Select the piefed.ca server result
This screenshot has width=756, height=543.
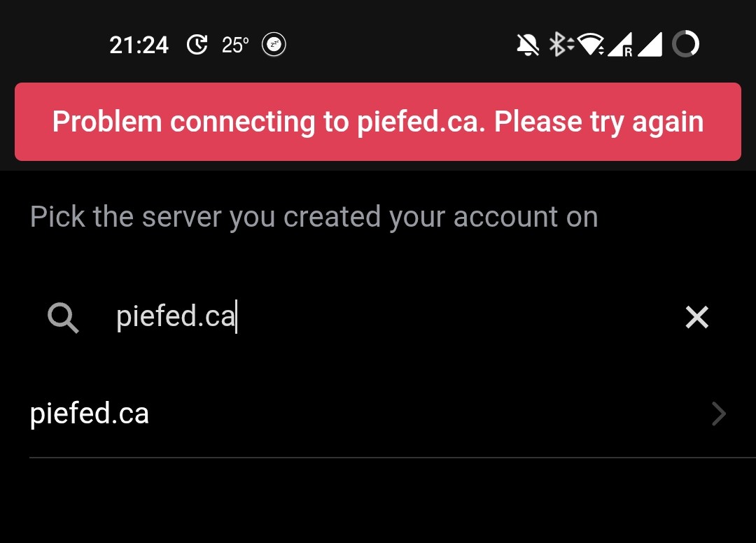[378, 414]
